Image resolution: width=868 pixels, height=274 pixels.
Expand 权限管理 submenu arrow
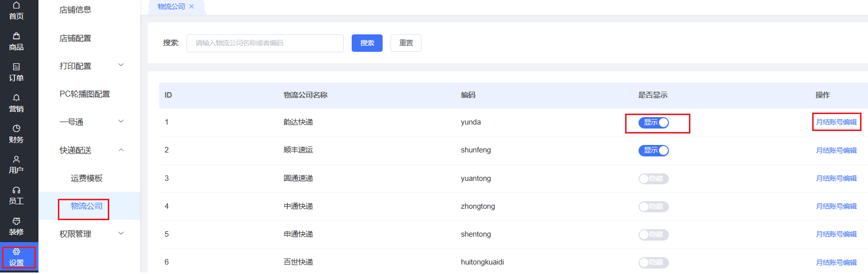point(121,234)
